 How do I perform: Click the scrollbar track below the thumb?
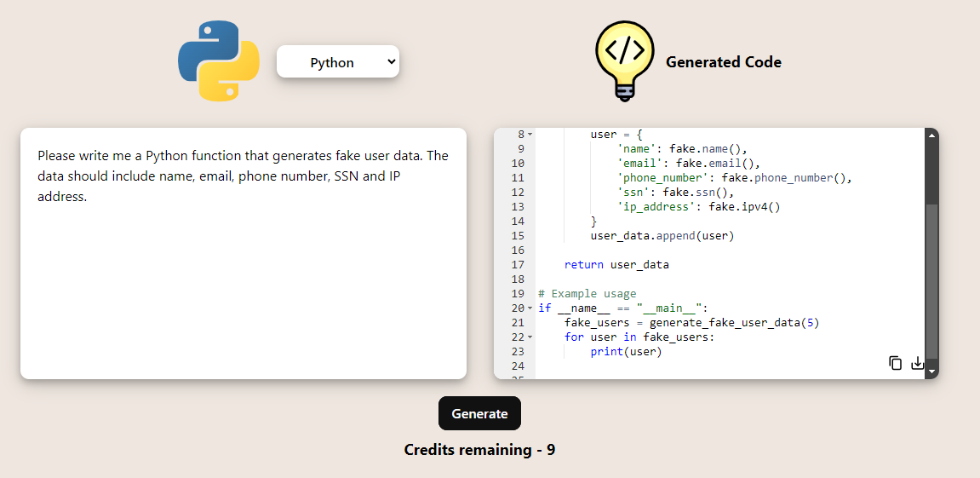(x=931, y=281)
